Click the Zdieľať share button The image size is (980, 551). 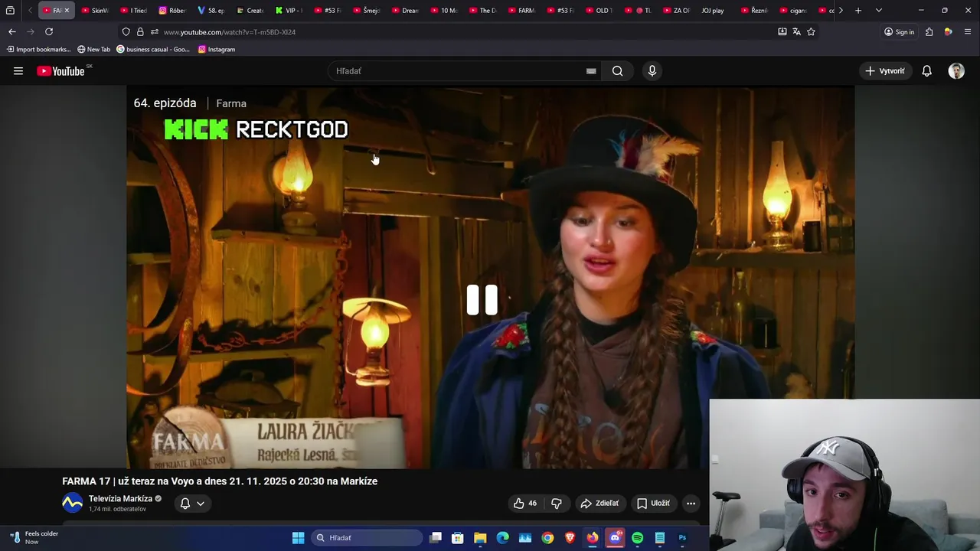(599, 504)
